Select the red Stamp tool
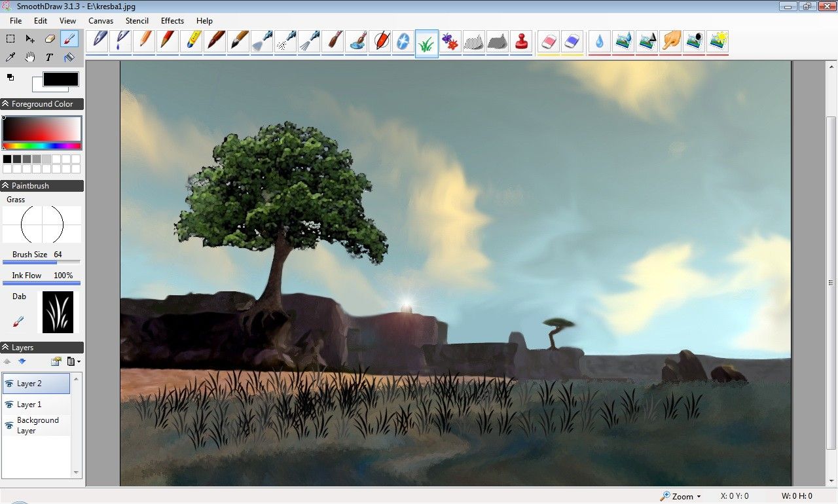This screenshot has width=838, height=504. tap(521, 41)
